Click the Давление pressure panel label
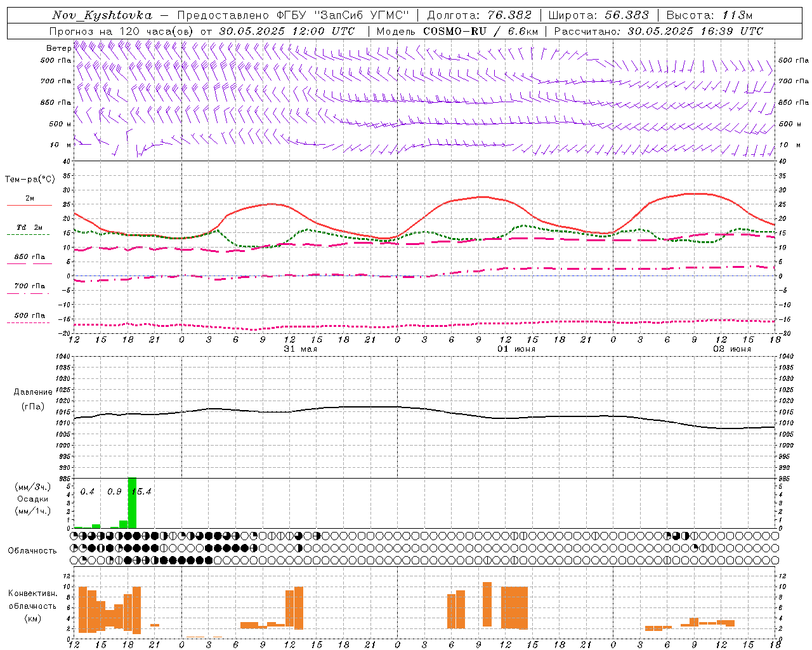The width and height of the screenshot is (812, 650). (33, 392)
